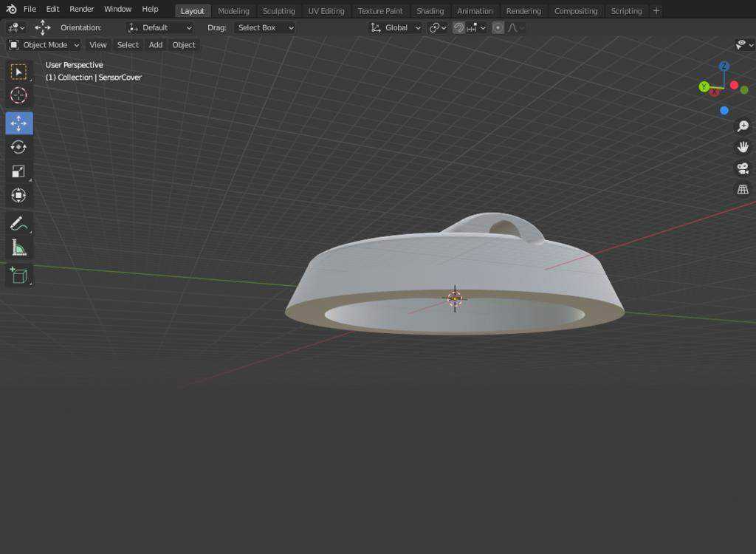756x554 pixels.
Task: Select the Transform tool
Action: (18, 196)
